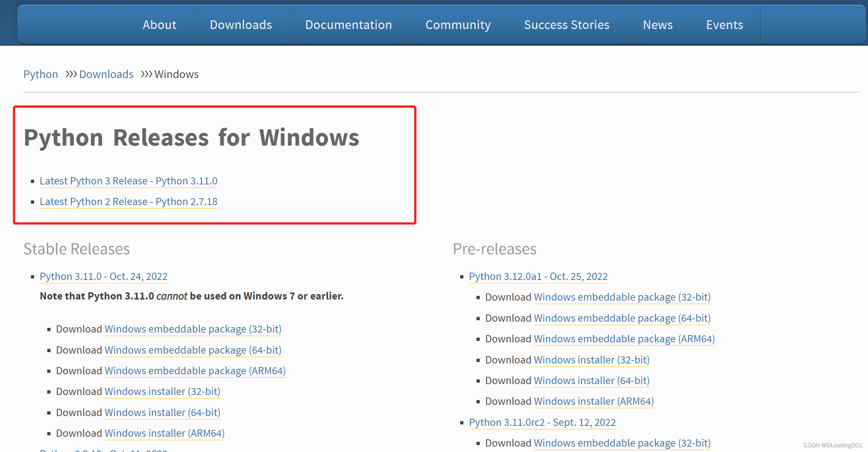Screen dimensions: 868x452
Task: Download stable Windows installer (ARM64)
Action: click(x=164, y=433)
